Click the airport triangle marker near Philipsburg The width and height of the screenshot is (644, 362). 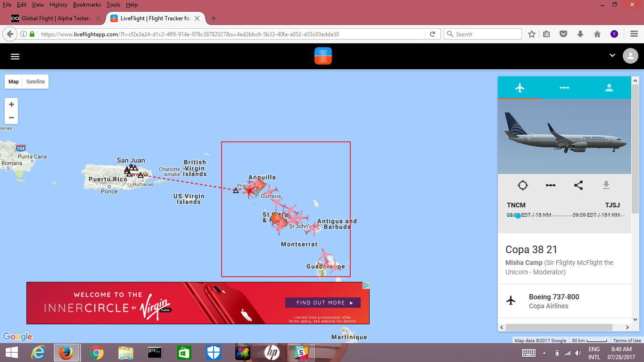click(x=236, y=190)
